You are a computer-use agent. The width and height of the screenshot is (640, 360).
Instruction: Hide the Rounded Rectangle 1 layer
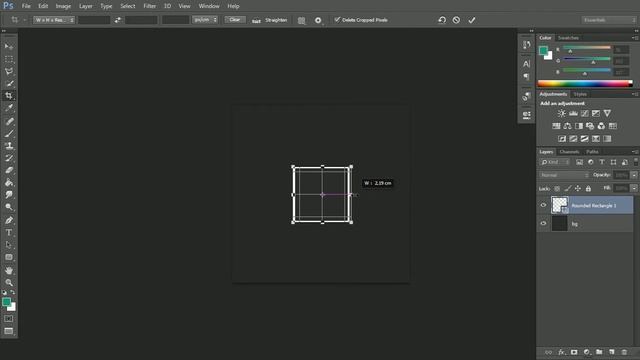tap(543, 205)
